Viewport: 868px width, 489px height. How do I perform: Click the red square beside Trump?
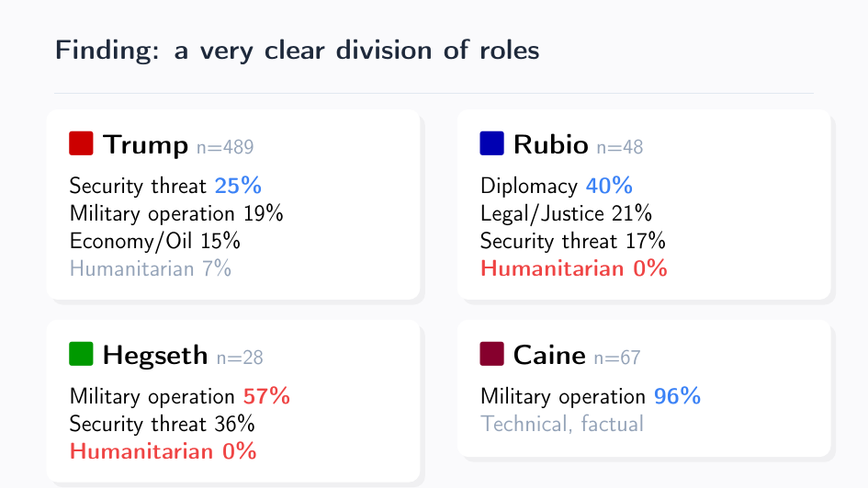coord(82,143)
